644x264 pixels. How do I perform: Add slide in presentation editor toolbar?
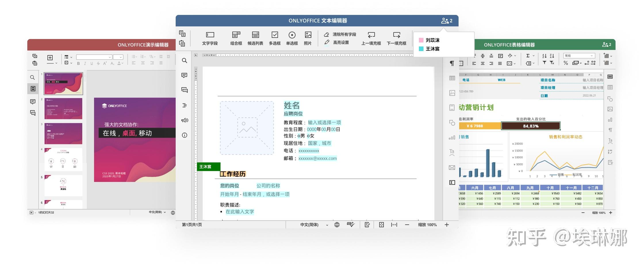pyautogui.click(x=50, y=58)
